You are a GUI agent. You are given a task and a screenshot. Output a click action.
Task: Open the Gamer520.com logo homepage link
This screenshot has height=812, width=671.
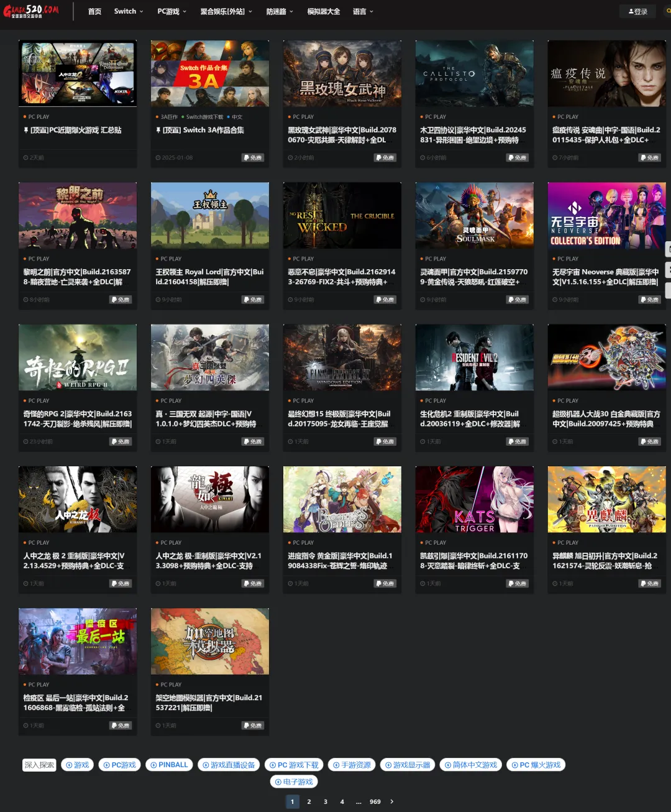pos(31,11)
